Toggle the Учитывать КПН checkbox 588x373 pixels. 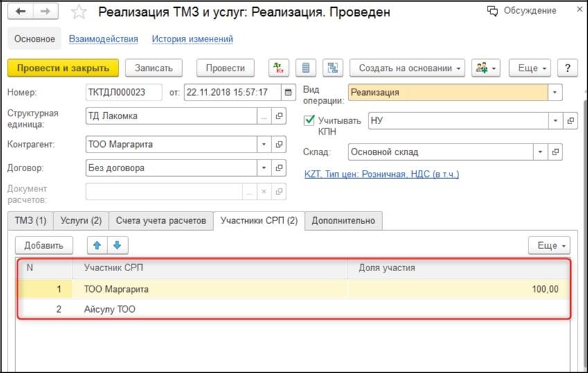pos(309,120)
